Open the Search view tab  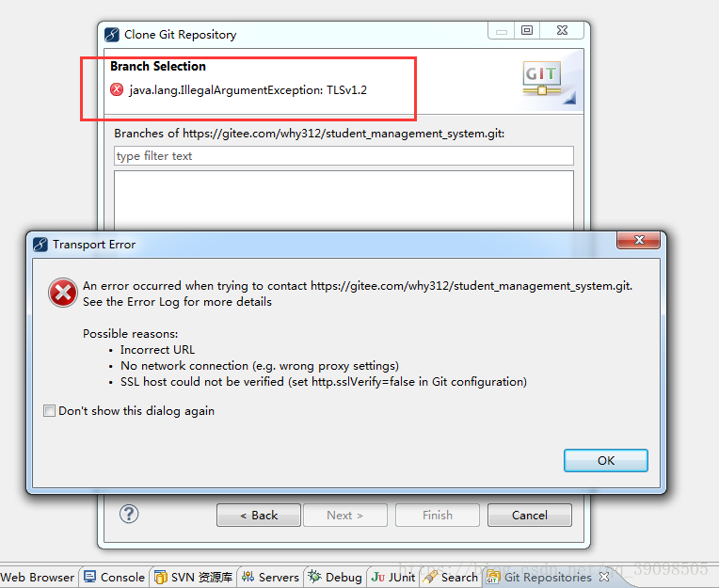pyautogui.click(x=450, y=577)
